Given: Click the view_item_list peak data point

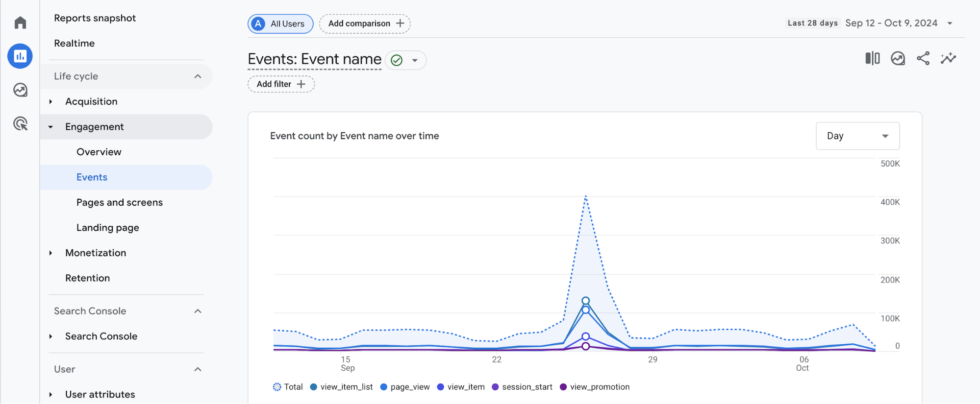Looking at the screenshot, I should (x=585, y=301).
